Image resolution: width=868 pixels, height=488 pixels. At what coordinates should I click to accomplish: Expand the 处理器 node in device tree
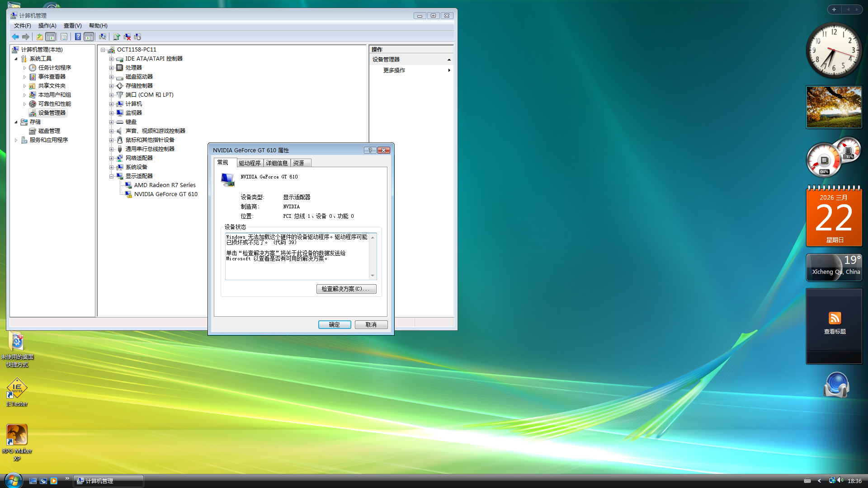(111, 68)
